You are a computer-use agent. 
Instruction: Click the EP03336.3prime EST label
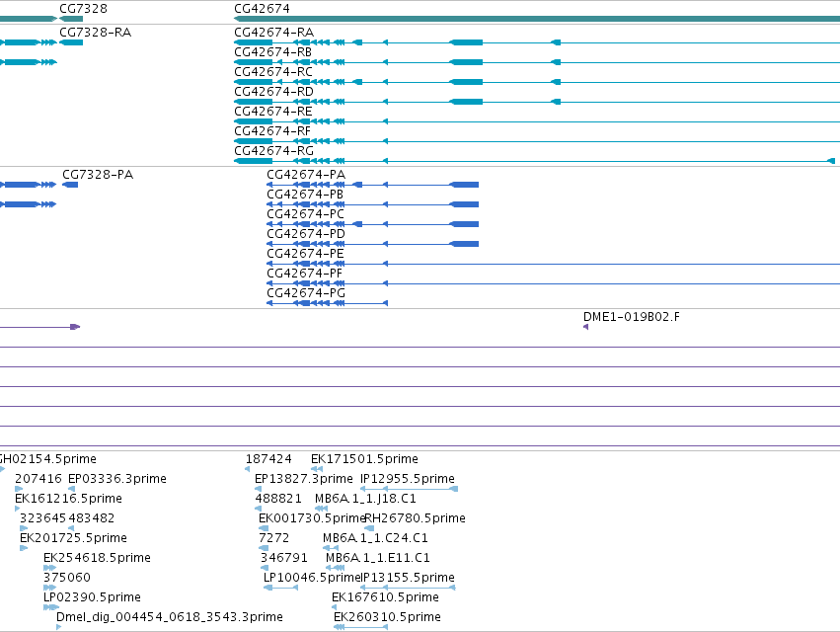(117, 479)
